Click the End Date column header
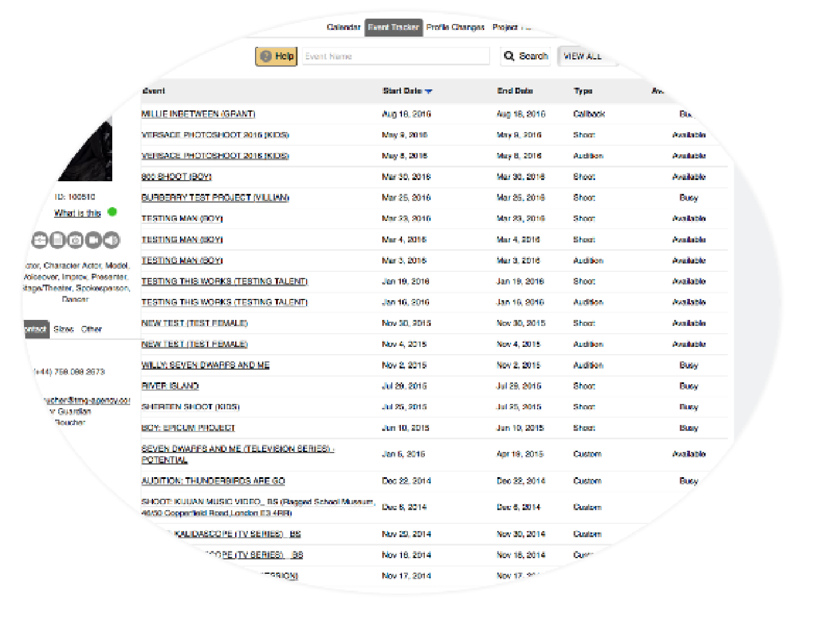The height and width of the screenshot is (629, 840). [515, 91]
